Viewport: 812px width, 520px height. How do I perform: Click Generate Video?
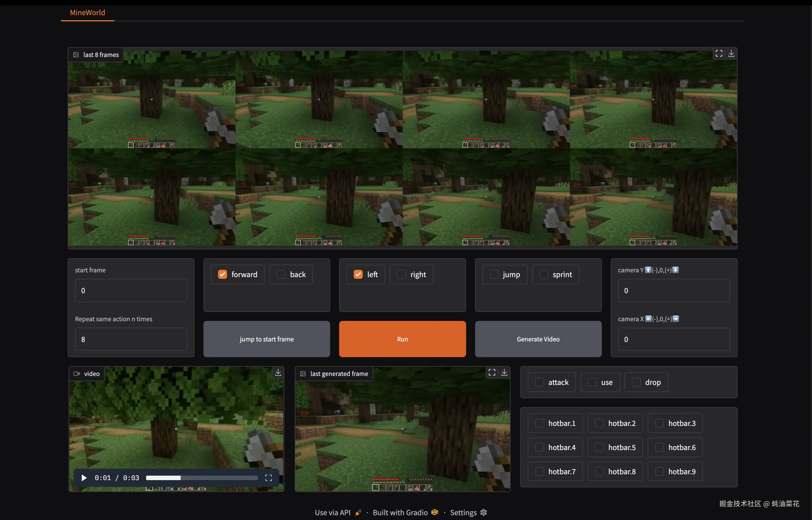tap(537, 339)
